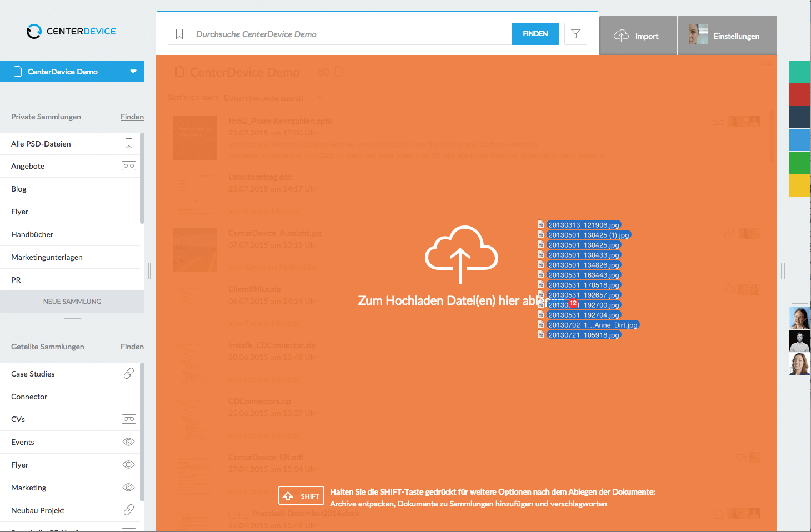This screenshot has height=532, width=811.
Task: Click Finden link beside Geteilte Sammlungen
Action: pos(132,347)
